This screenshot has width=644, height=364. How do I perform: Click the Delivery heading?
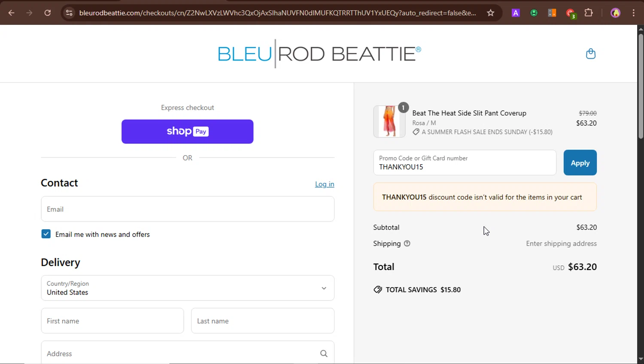click(61, 262)
